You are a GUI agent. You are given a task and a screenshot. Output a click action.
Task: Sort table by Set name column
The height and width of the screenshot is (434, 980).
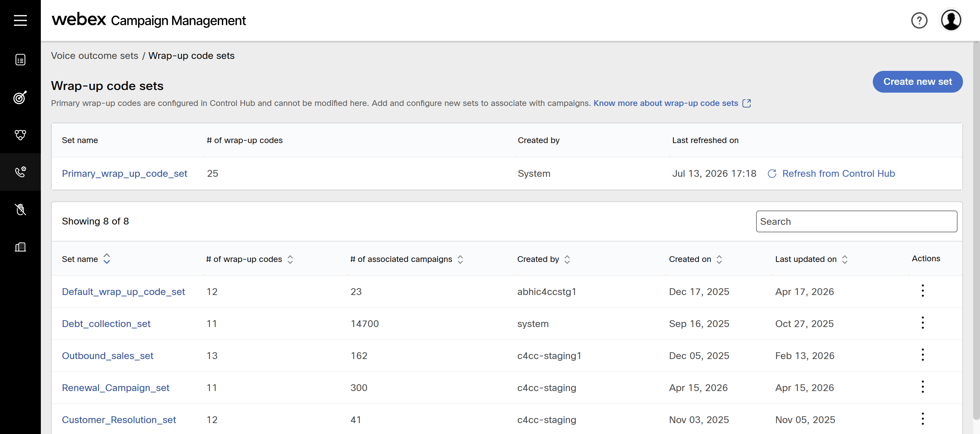(x=107, y=259)
